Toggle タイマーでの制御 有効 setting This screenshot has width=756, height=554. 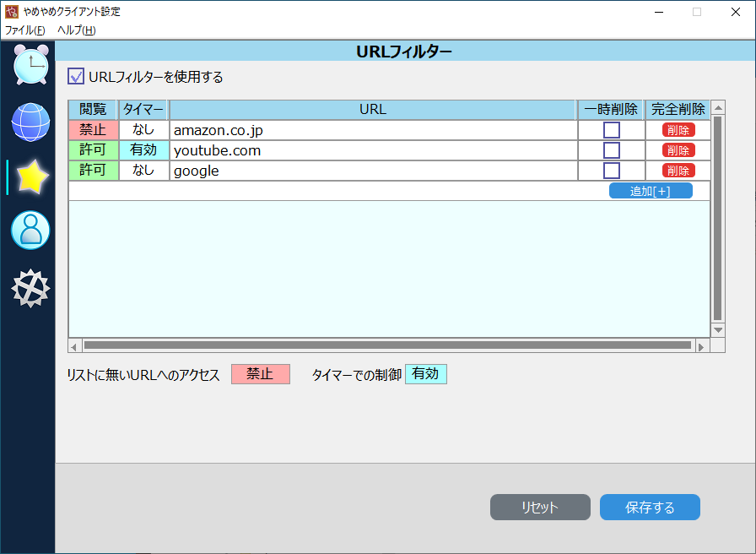tap(426, 374)
